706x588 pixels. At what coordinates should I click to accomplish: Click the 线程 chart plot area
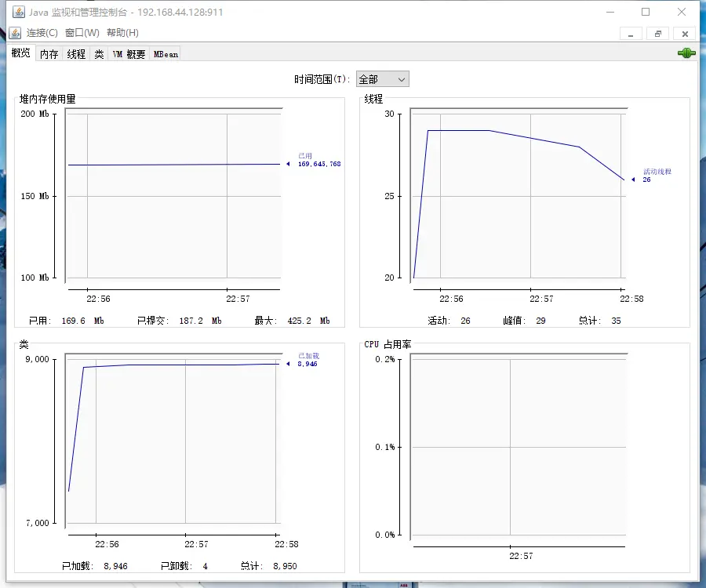[x=519, y=196]
